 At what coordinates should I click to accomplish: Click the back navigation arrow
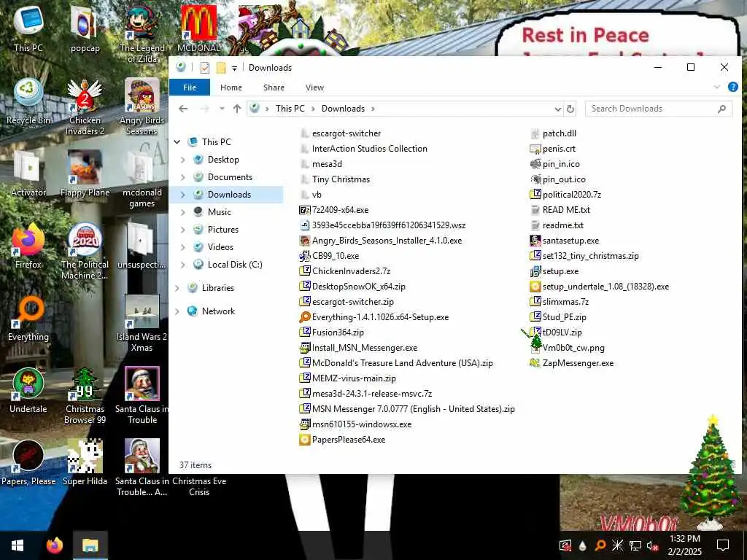pos(183,109)
